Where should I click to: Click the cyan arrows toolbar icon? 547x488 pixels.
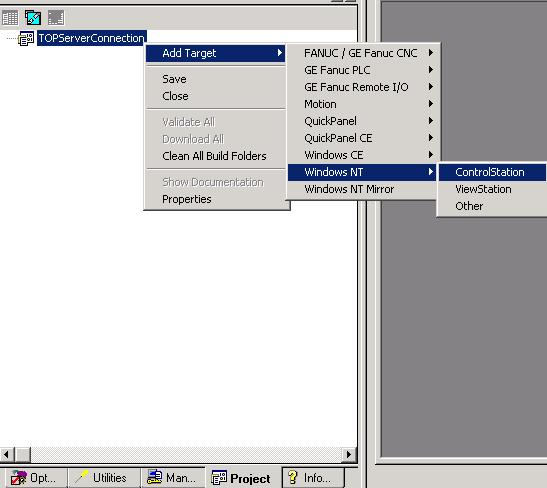[x=33, y=18]
